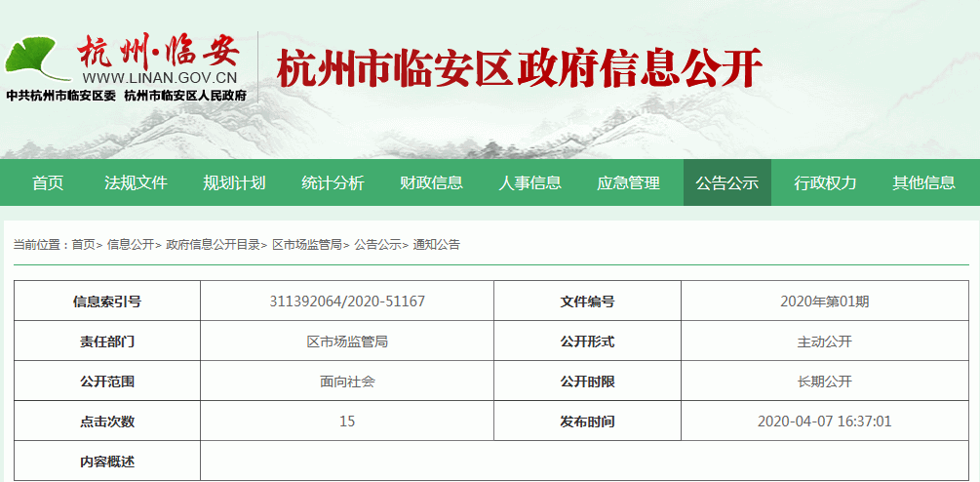
Task: Open the 财政信息 navigation item
Action: pyautogui.click(x=431, y=182)
